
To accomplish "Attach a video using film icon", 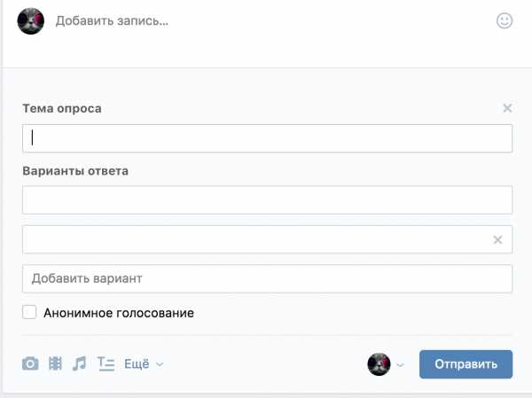I will 55,363.
